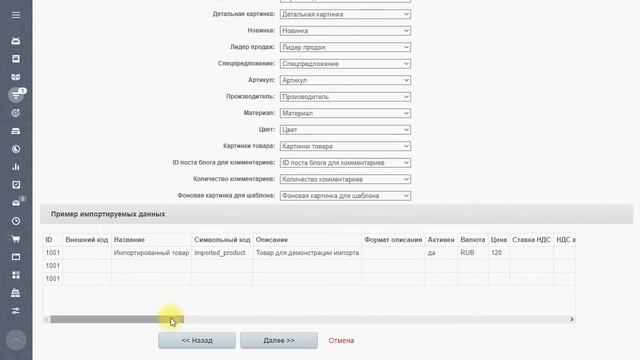Open the Материал field dropdown
The height and width of the screenshot is (360, 640).
(x=345, y=113)
